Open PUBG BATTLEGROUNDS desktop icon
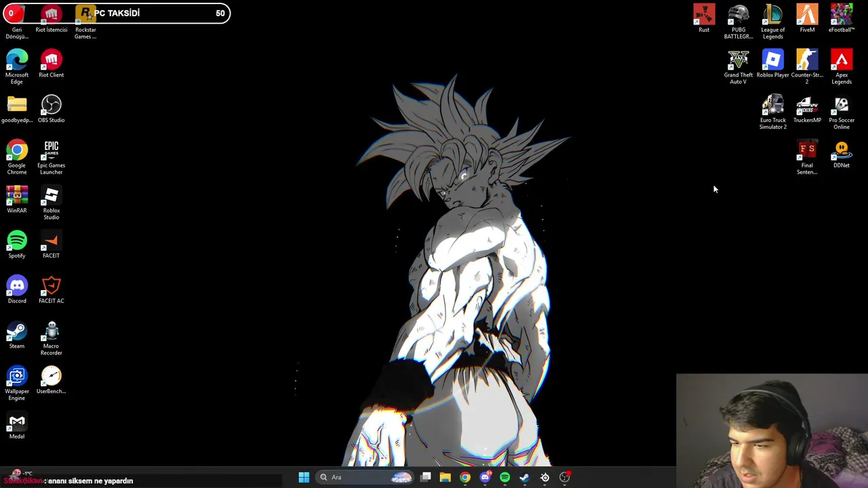Image resolution: width=868 pixels, height=488 pixels. pos(738,22)
